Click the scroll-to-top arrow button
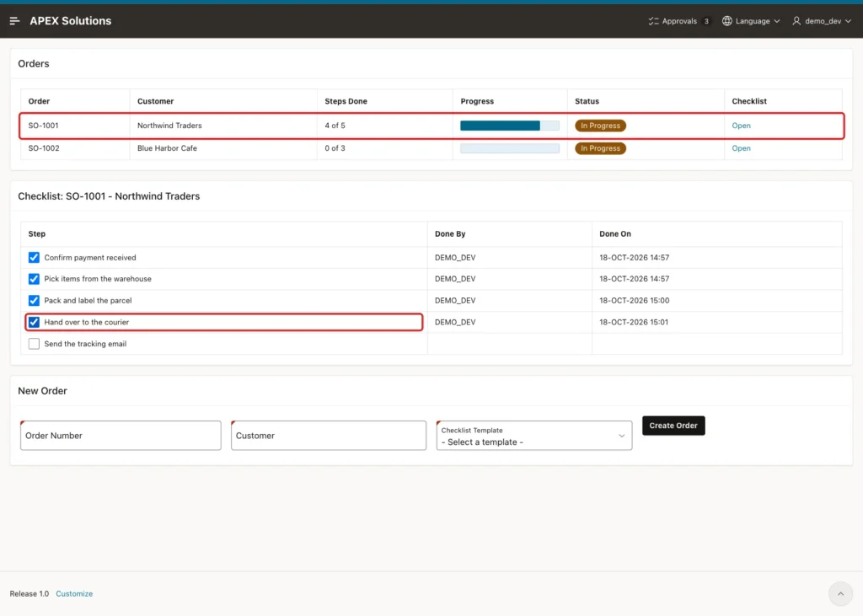The width and height of the screenshot is (863, 616). click(x=840, y=593)
